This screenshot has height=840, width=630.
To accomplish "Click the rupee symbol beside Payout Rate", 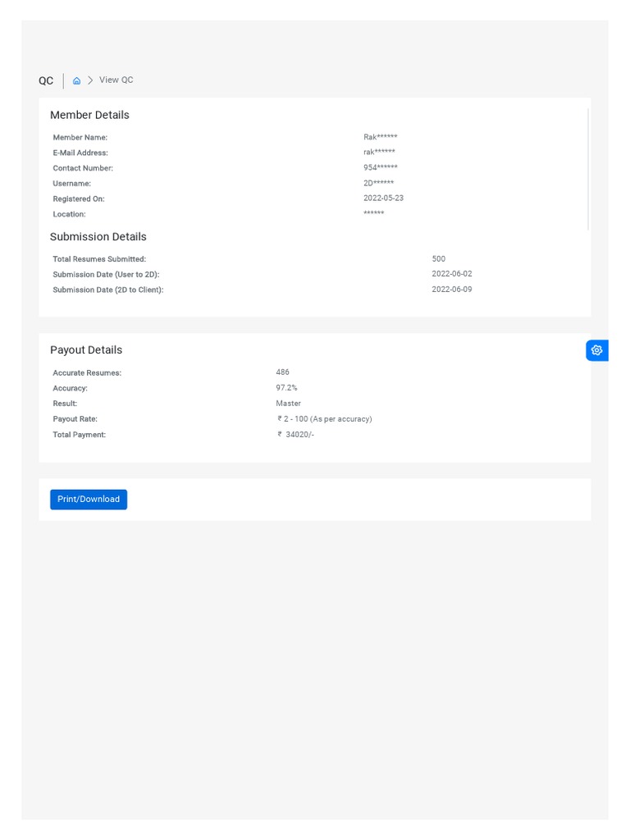I will point(280,418).
